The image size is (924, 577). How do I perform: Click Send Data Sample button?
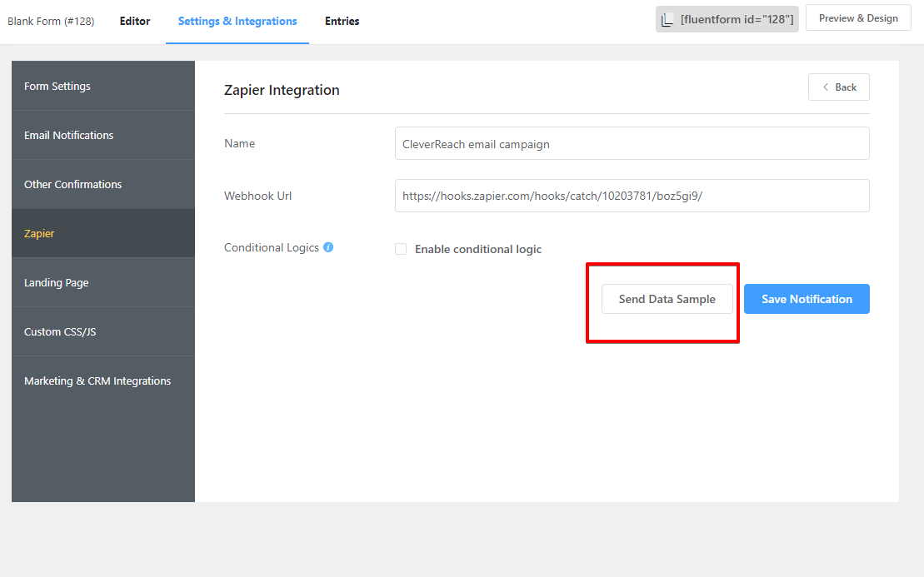click(x=667, y=299)
